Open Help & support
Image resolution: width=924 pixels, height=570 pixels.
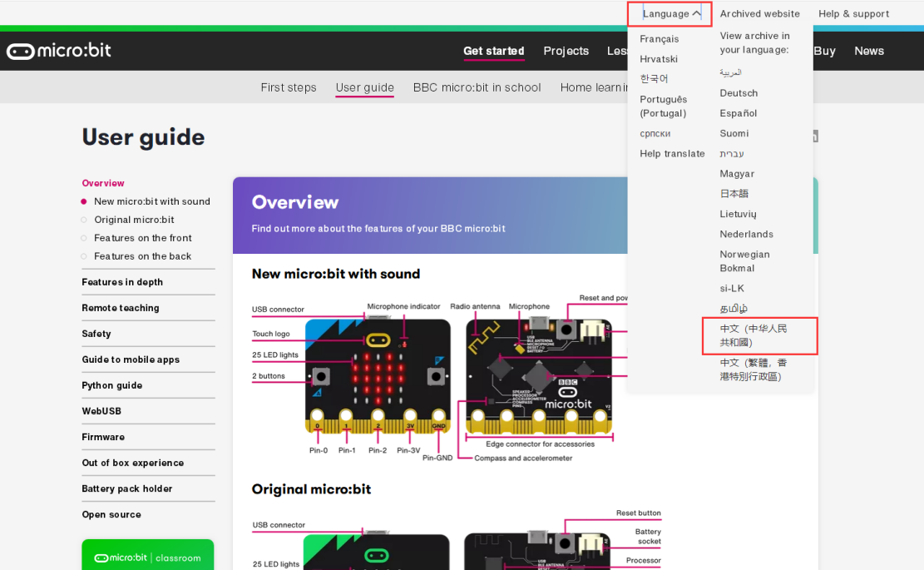853,13
